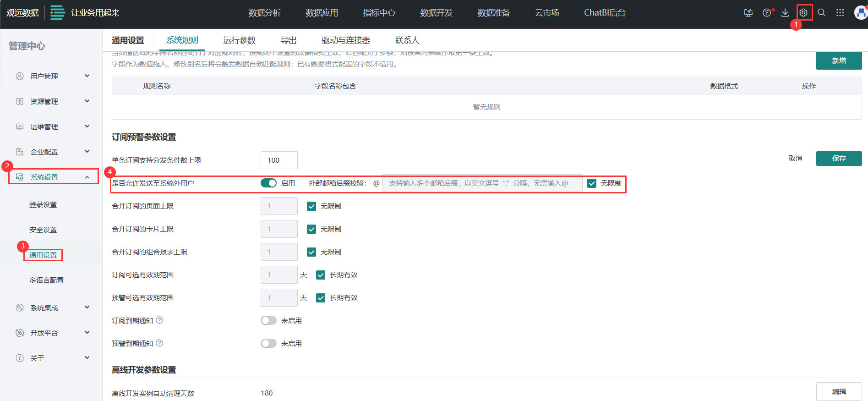This screenshot has height=401, width=868.
Task: Uncheck 长期有效 for 订阅可选有效期范围
Action: (321, 275)
